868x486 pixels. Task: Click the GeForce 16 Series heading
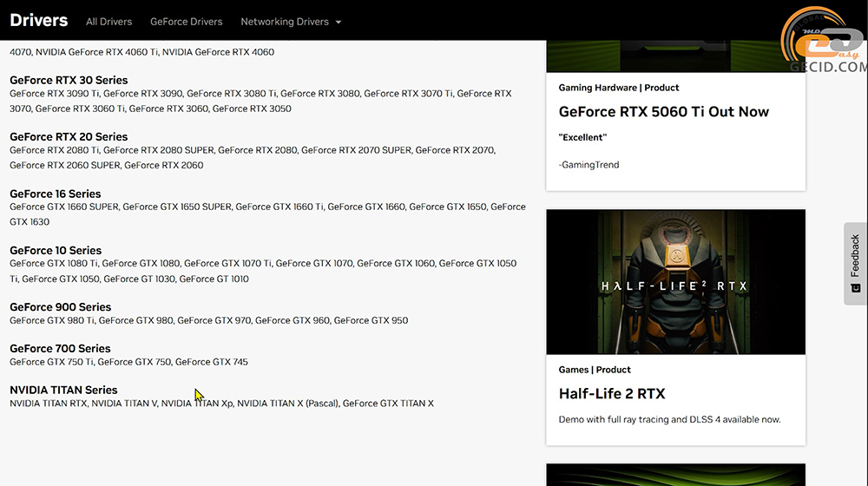56,194
